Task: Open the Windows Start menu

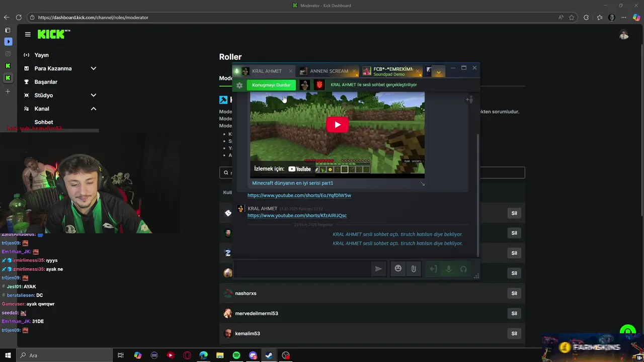Action: pyautogui.click(x=8, y=355)
